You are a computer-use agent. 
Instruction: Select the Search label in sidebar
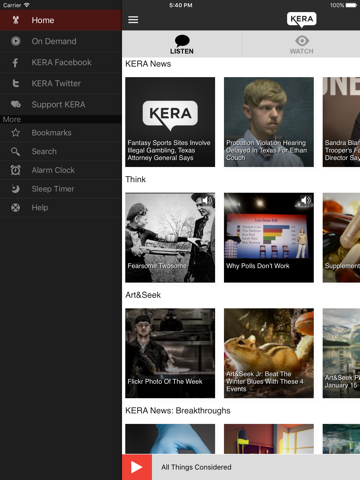44,151
